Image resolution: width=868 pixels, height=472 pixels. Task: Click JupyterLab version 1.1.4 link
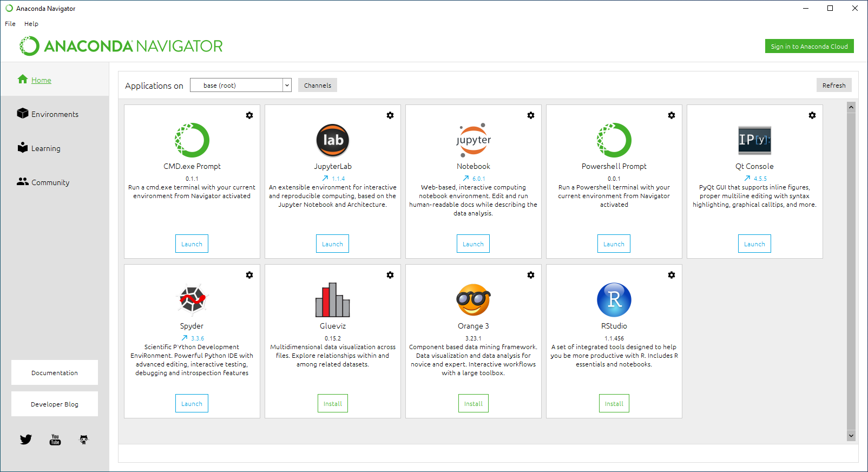coord(338,179)
